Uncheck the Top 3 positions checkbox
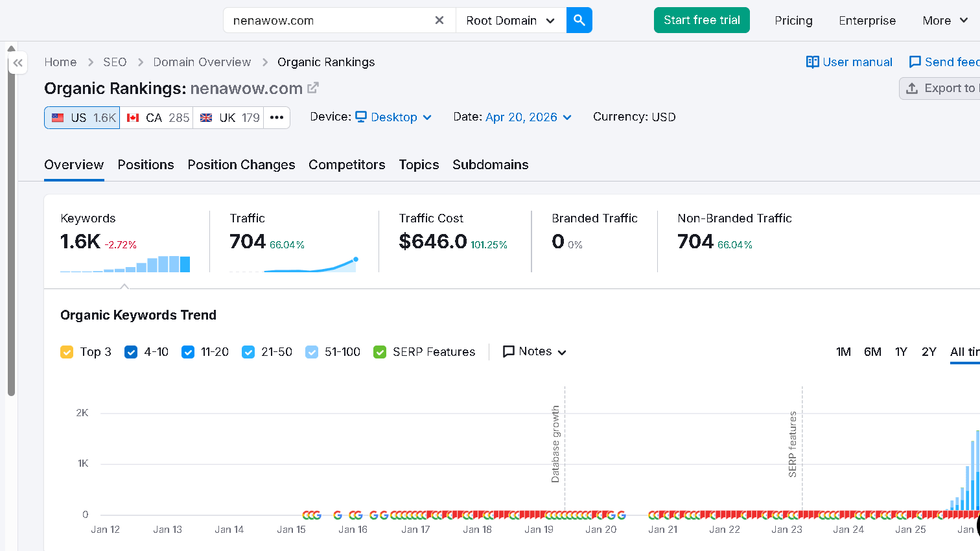The height and width of the screenshot is (551, 980). coord(67,351)
